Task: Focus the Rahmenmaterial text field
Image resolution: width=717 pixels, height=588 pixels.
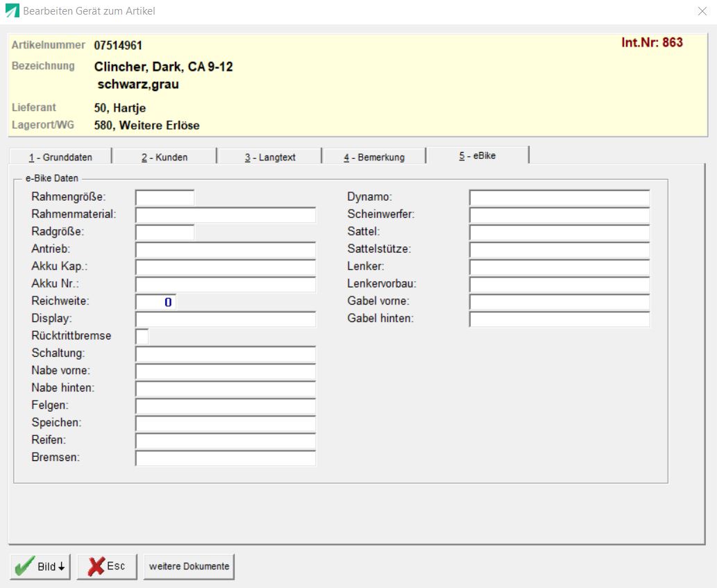Action: (x=225, y=215)
